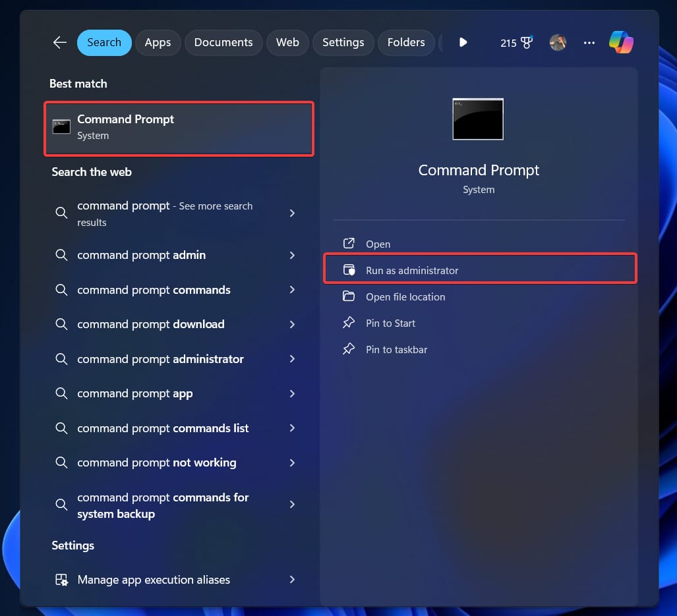Show more filter tabs with play arrow

point(463,42)
